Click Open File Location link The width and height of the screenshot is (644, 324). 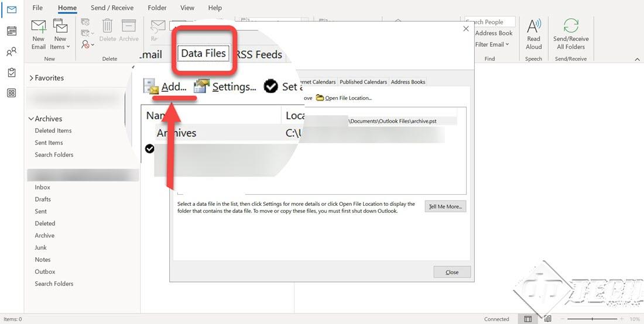pyautogui.click(x=348, y=98)
